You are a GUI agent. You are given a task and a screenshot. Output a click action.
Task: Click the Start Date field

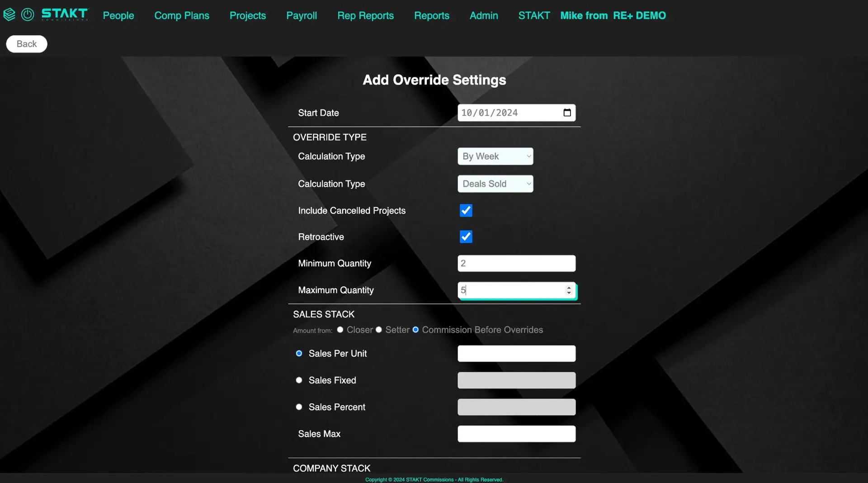[516, 113]
